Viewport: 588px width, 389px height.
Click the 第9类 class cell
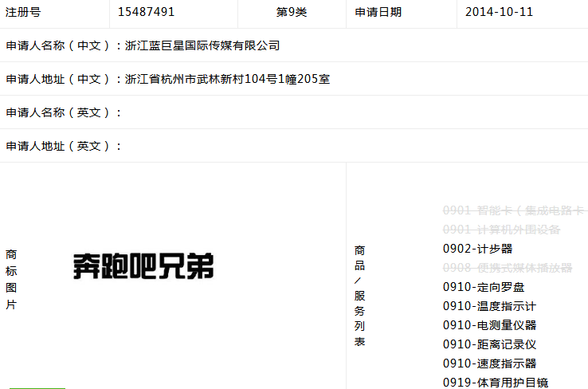292,12
